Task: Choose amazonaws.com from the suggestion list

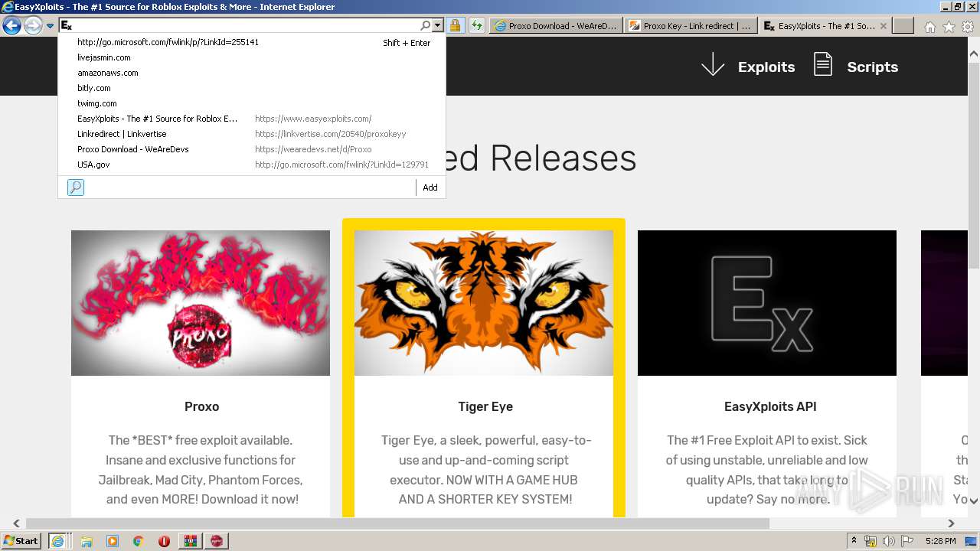Action: [252, 73]
